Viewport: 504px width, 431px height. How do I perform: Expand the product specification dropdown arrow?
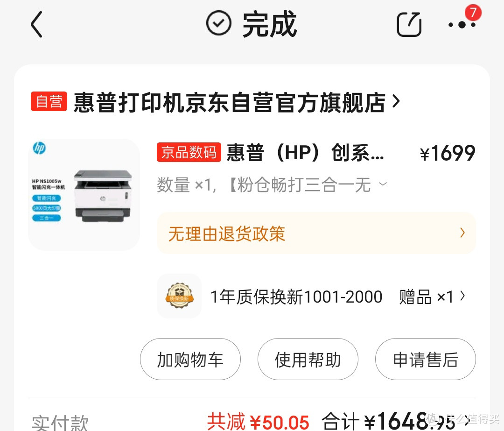click(383, 184)
